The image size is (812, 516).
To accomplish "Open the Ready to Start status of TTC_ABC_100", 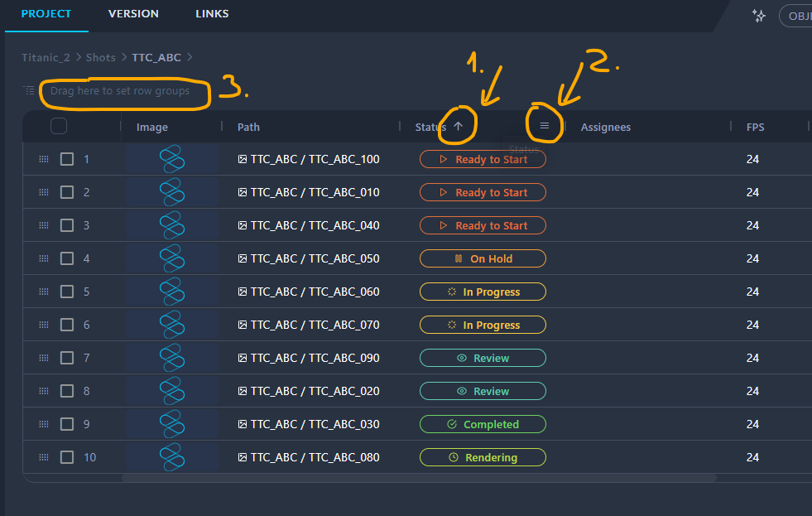I will [x=483, y=159].
